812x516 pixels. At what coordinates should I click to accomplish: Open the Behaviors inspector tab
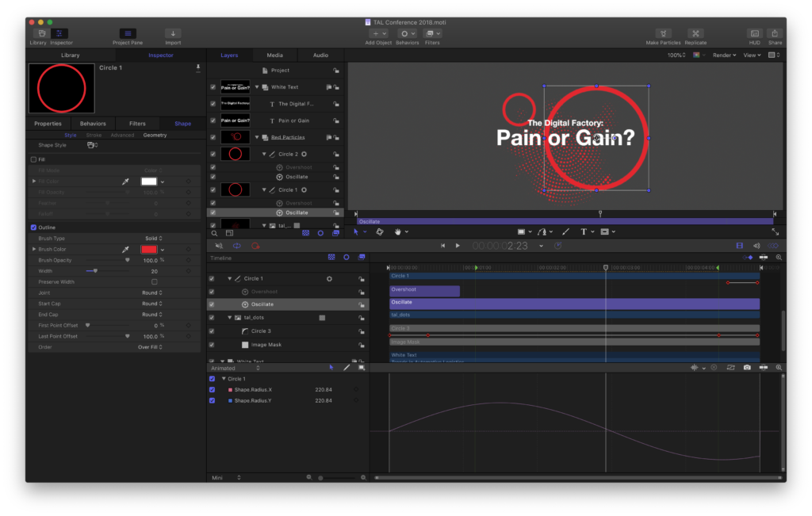93,124
